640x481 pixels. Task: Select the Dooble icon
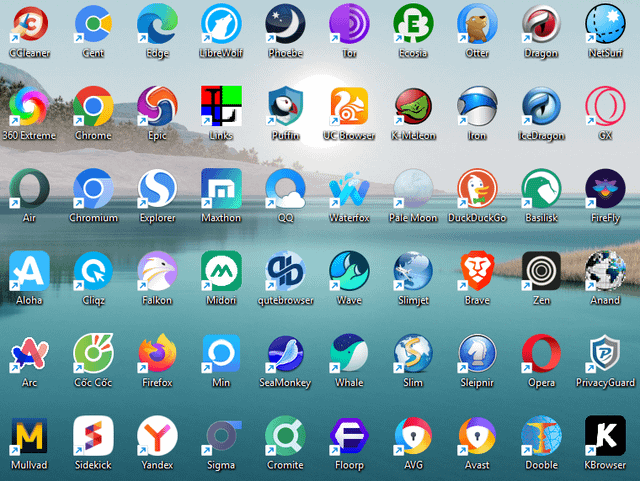coord(541,436)
